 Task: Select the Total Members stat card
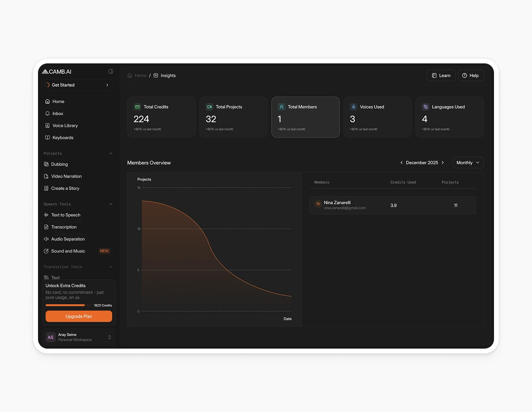pyautogui.click(x=305, y=117)
